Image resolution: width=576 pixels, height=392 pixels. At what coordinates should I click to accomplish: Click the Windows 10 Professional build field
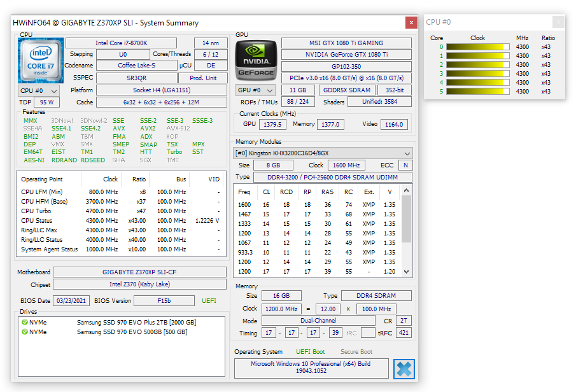click(311, 367)
